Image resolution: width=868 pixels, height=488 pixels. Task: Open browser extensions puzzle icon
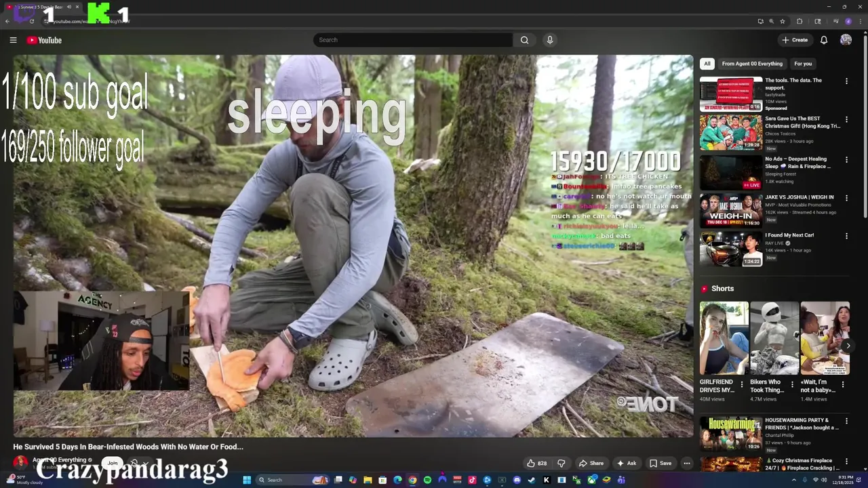click(800, 21)
